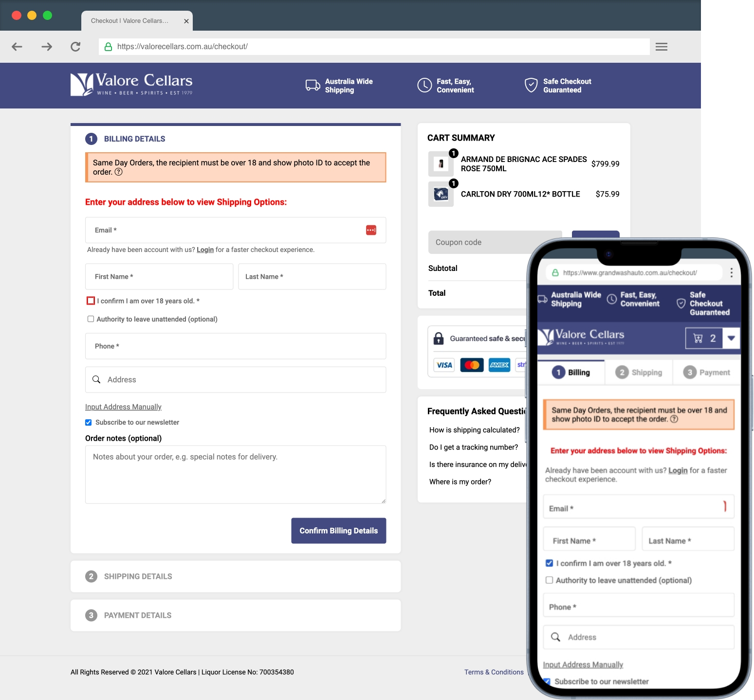Switch to the Shipping step tab on the phone
This screenshot has width=754, height=700.
[639, 372]
